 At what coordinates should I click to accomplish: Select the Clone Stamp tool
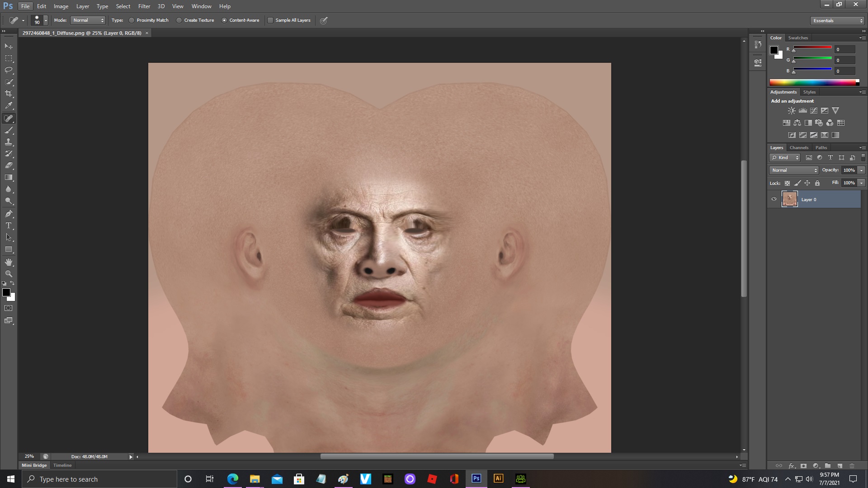(x=9, y=142)
